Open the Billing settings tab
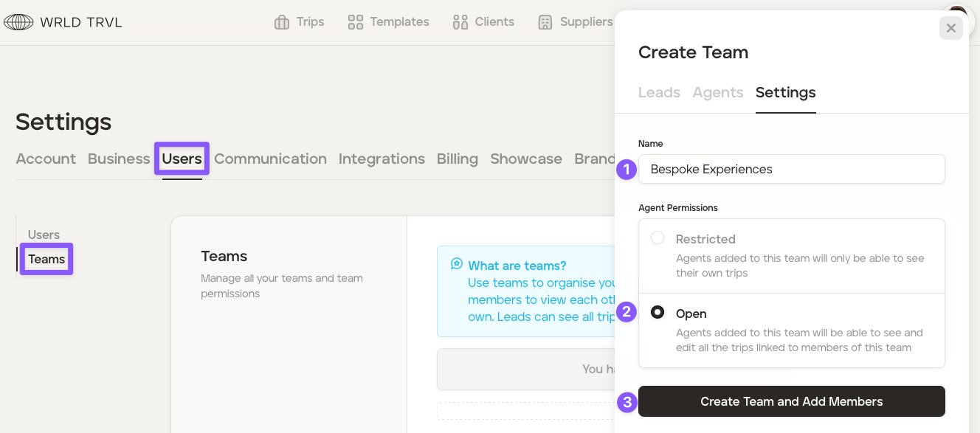 coord(457,159)
